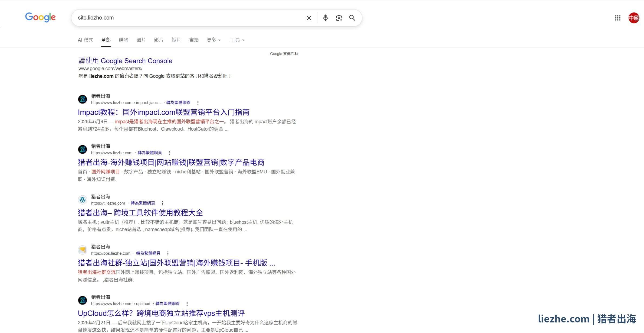Click 轉為繁體網頁 for Impact教程 result
644x333 pixels.
tap(178, 103)
